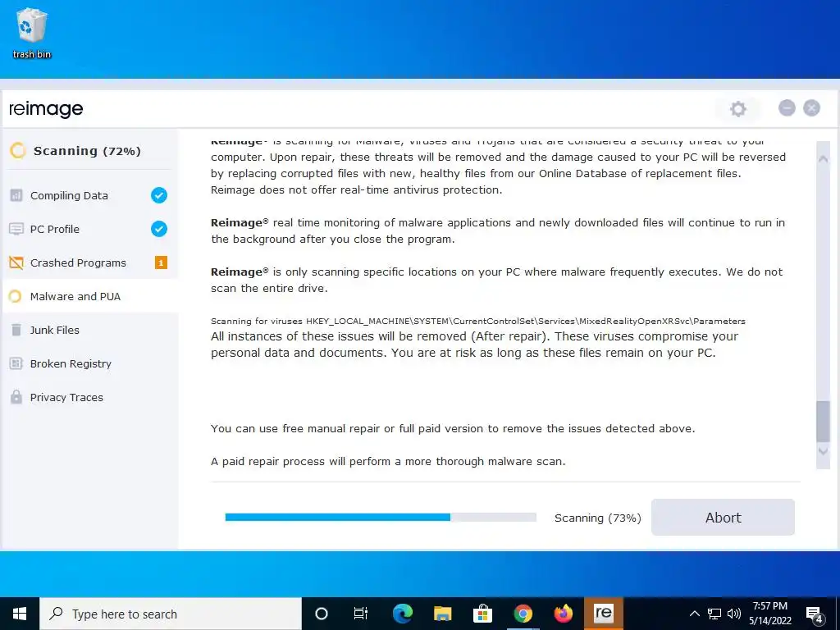The width and height of the screenshot is (840, 630).
Task: Click the reimage logo
Action: pos(46,109)
